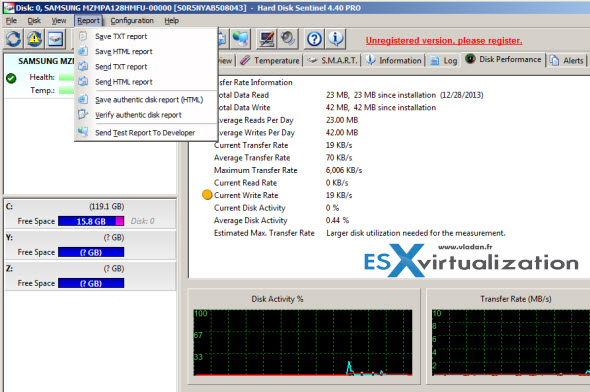Click the icon beside Verify authentic disk report
590x392 pixels.
click(x=83, y=114)
